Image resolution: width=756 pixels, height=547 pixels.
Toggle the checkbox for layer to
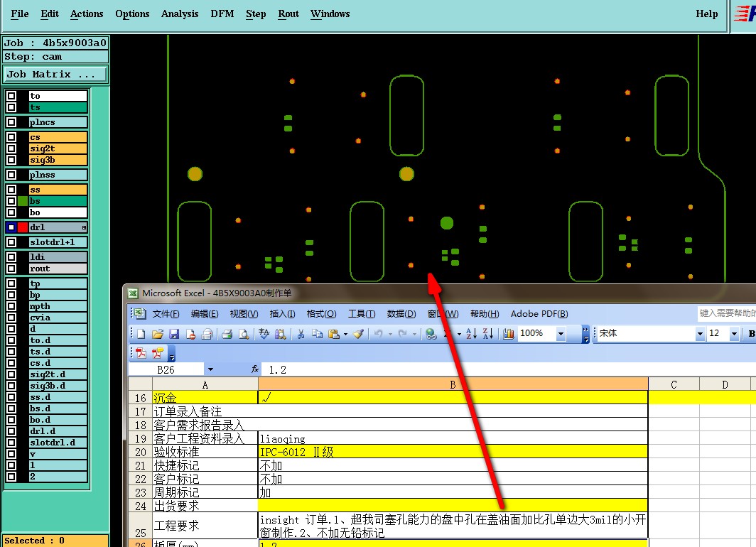coord(11,96)
